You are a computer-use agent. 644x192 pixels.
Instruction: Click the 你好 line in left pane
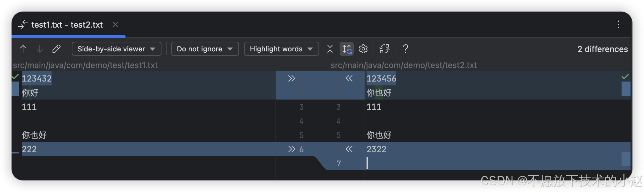tap(30, 92)
